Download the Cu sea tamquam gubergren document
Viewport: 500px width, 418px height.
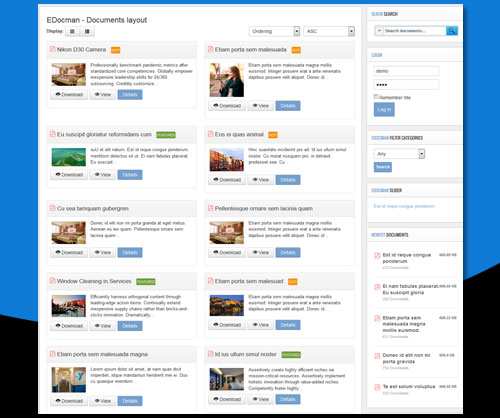[x=69, y=252]
